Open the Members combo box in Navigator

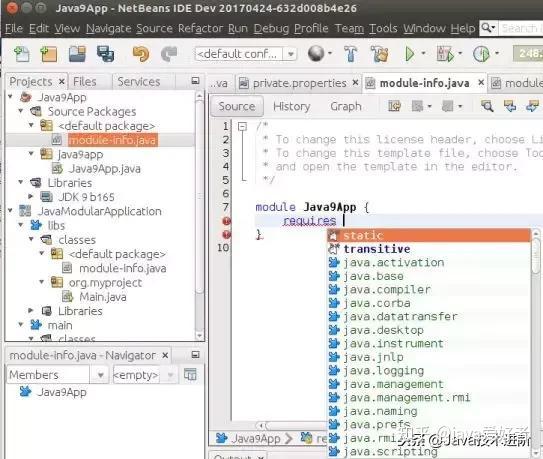57,375
